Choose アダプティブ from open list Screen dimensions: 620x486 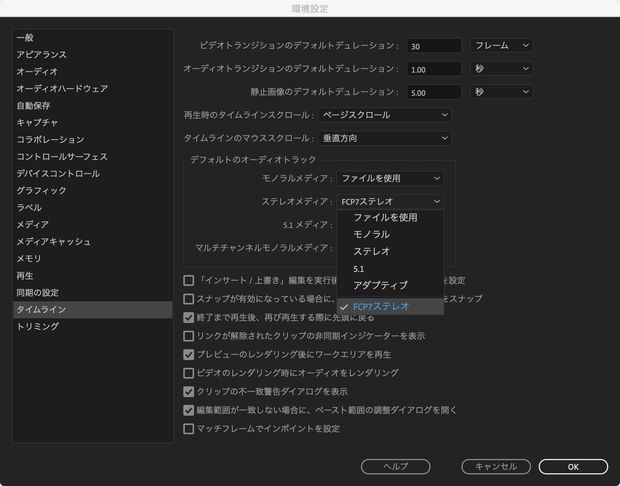point(390,286)
